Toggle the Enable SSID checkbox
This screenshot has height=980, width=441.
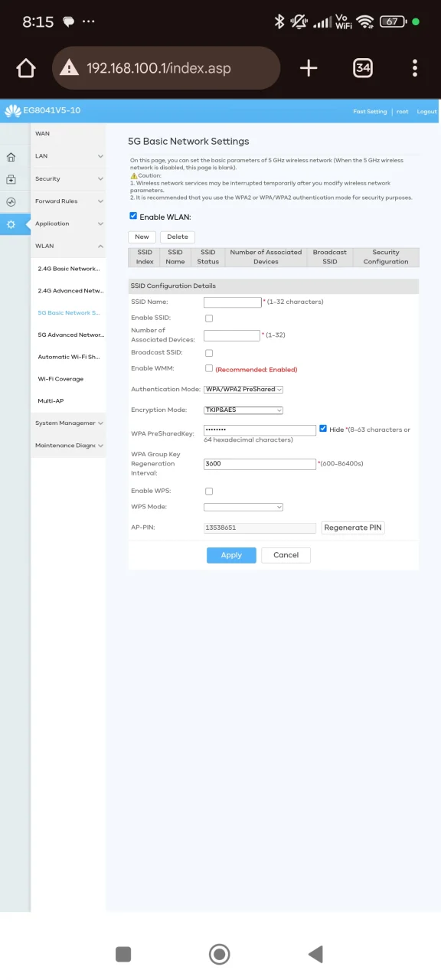[x=209, y=318]
